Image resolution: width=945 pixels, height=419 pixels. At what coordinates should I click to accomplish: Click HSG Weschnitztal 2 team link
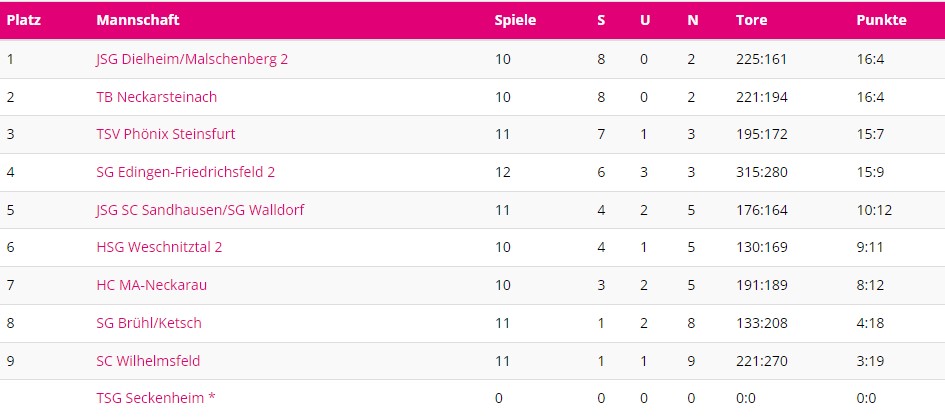coord(159,247)
